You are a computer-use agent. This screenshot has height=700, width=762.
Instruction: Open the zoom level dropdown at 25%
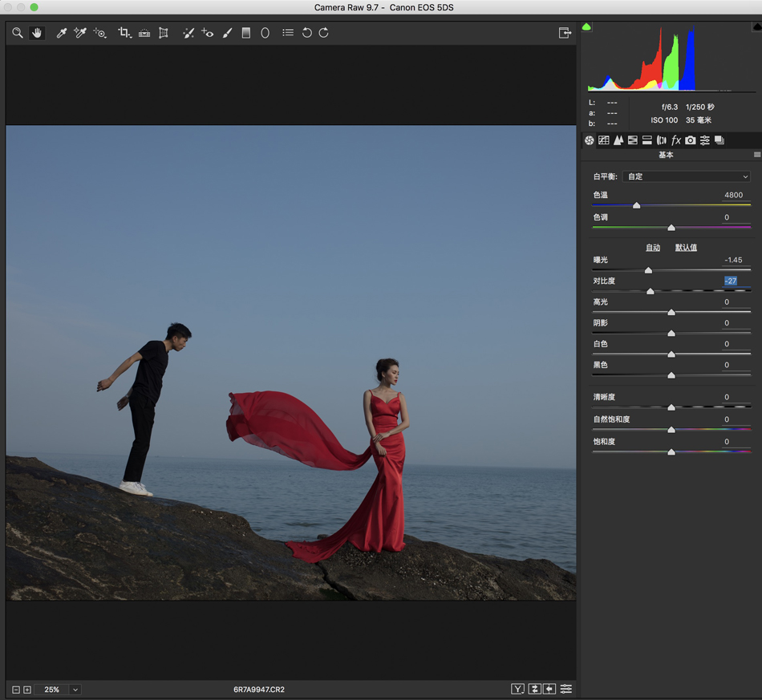pos(75,690)
